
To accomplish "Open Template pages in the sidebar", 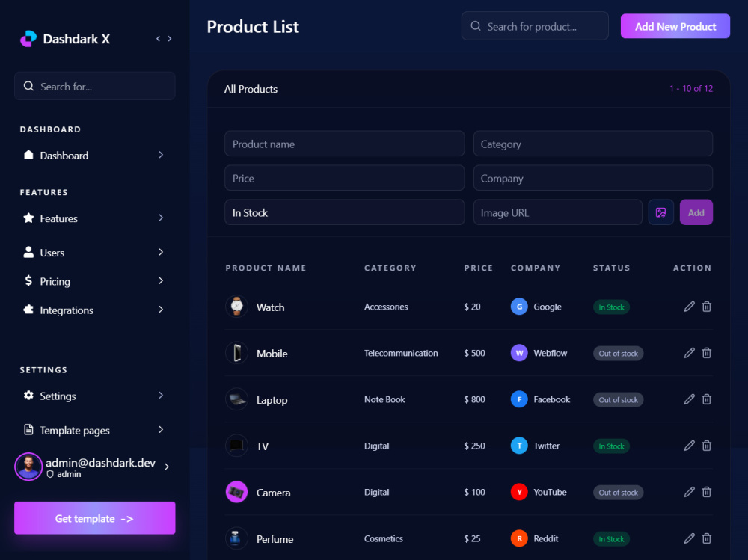I will point(94,430).
